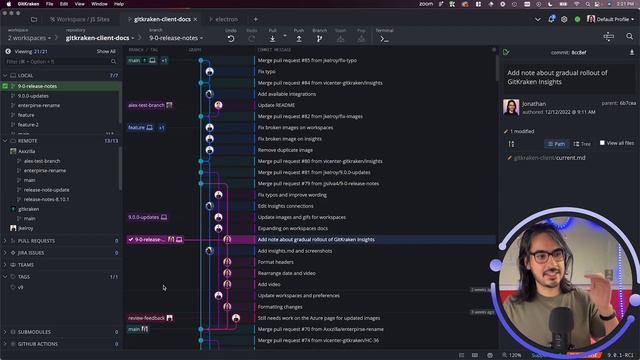Image resolution: width=640 pixels, height=360 pixels.
Task: Open the Terminal from the toolbar
Action: pyautogui.click(x=384, y=39)
